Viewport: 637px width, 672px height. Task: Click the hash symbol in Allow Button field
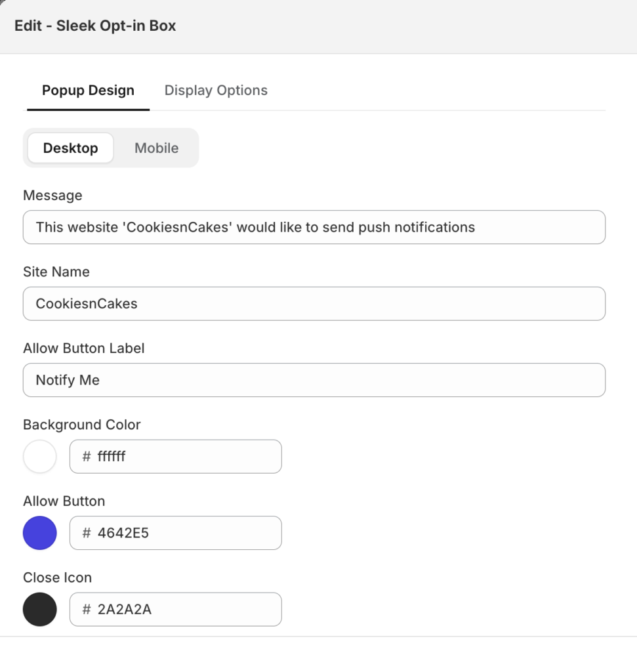[x=87, y=533]
